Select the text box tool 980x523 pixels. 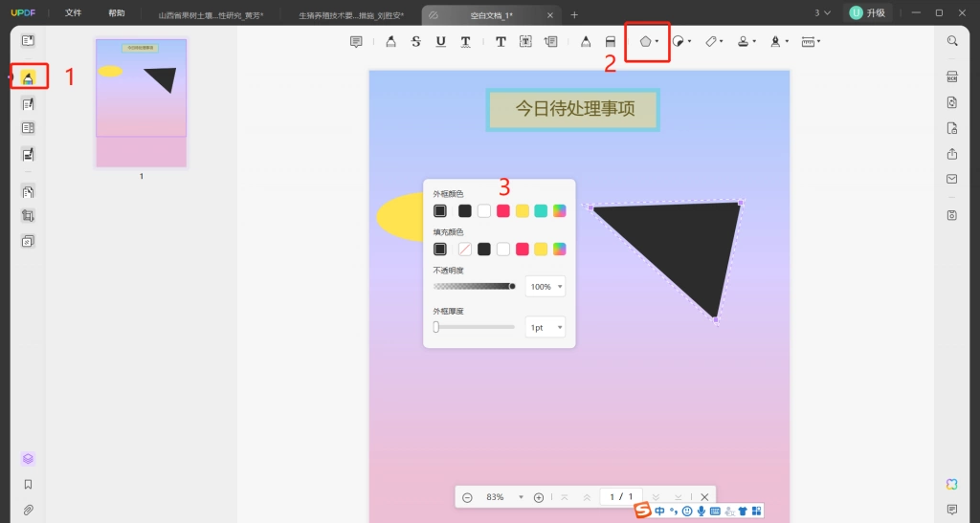(x=525, y=42)
